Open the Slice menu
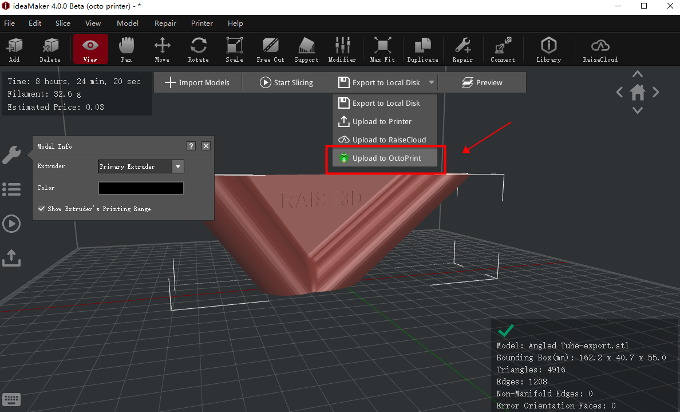Image resolution: width=680 pixels, height=412 pixels. [x=64, y=22]
